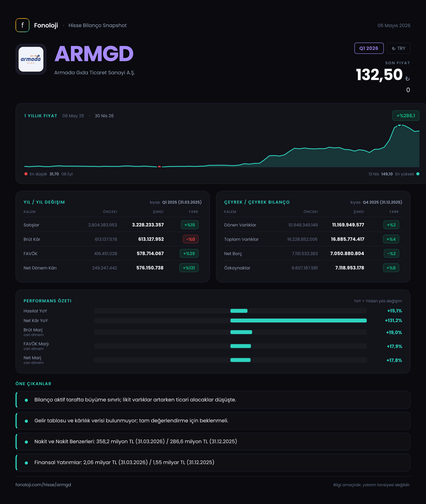The height and width of the screenshot is (504, 426).
Task: Click the Q1 2025 (31.03.2025) comparison label
Action: pyautogui.click(x=182, y=202)
